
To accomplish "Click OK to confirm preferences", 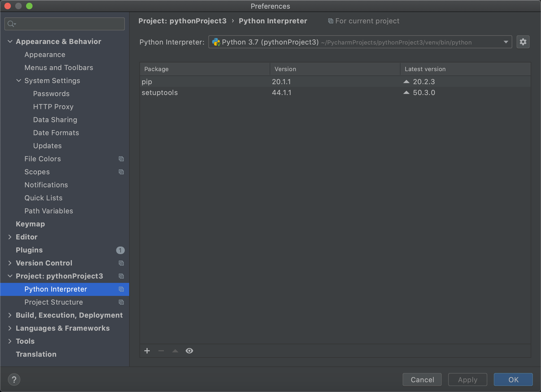I will pos(513,380).
